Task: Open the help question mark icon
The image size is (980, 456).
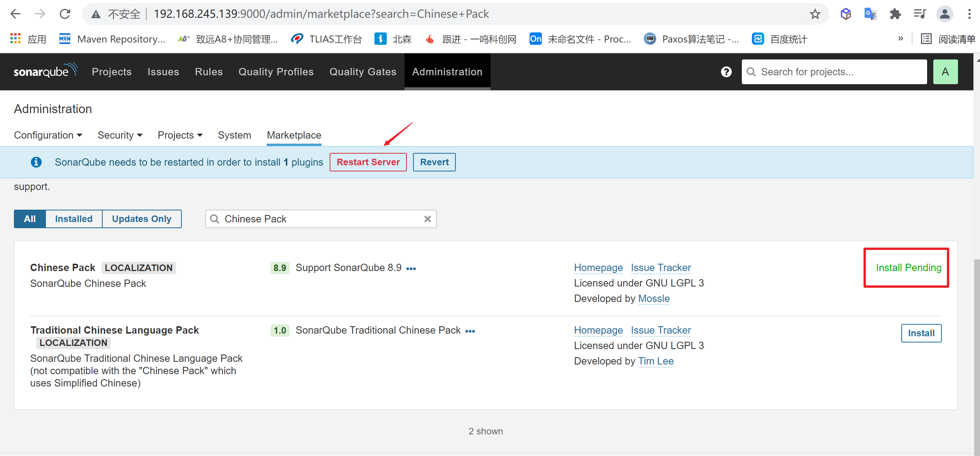Action: pos(726,72)
